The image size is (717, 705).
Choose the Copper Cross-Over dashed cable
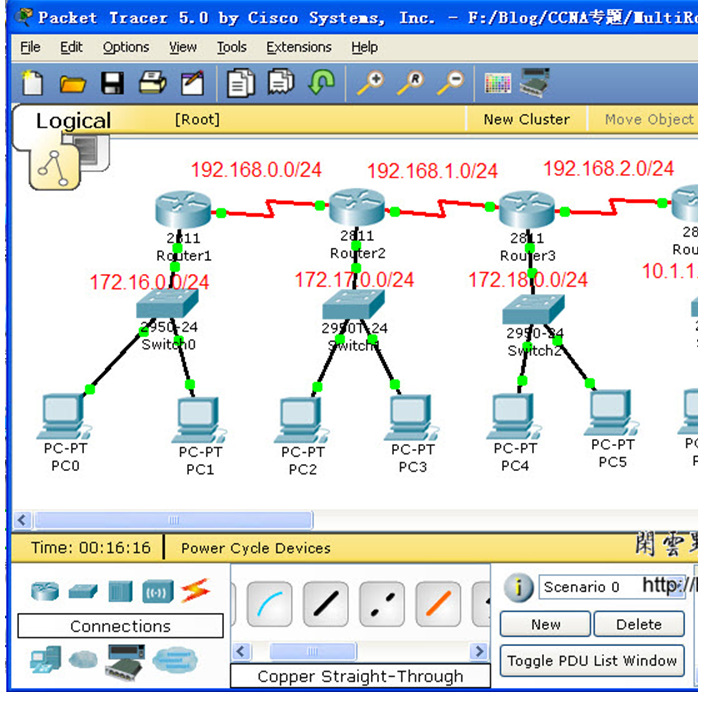pos(382,604)
